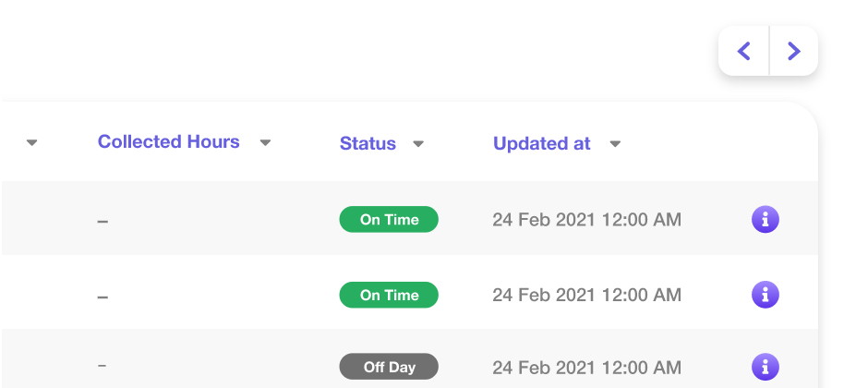Click the Updated at column header text
This screenshot has height=388, width=868.
pyautogui.click(x=542, y=143)
